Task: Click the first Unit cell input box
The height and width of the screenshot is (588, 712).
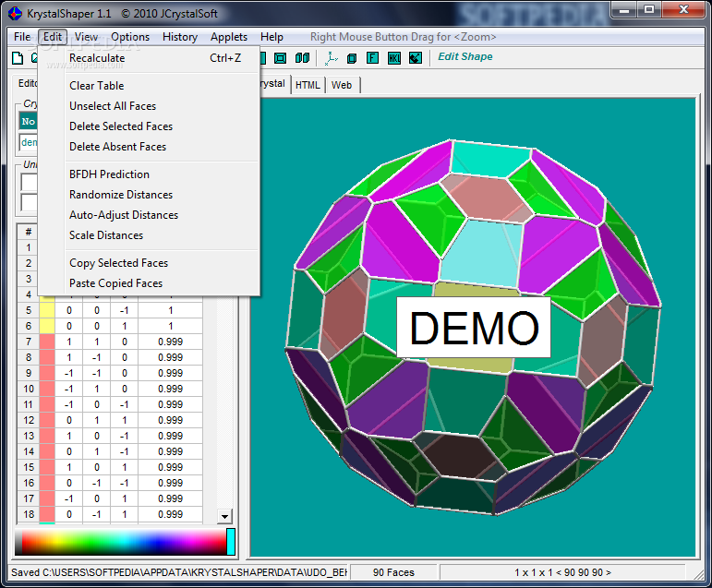Action: (29, 183)
